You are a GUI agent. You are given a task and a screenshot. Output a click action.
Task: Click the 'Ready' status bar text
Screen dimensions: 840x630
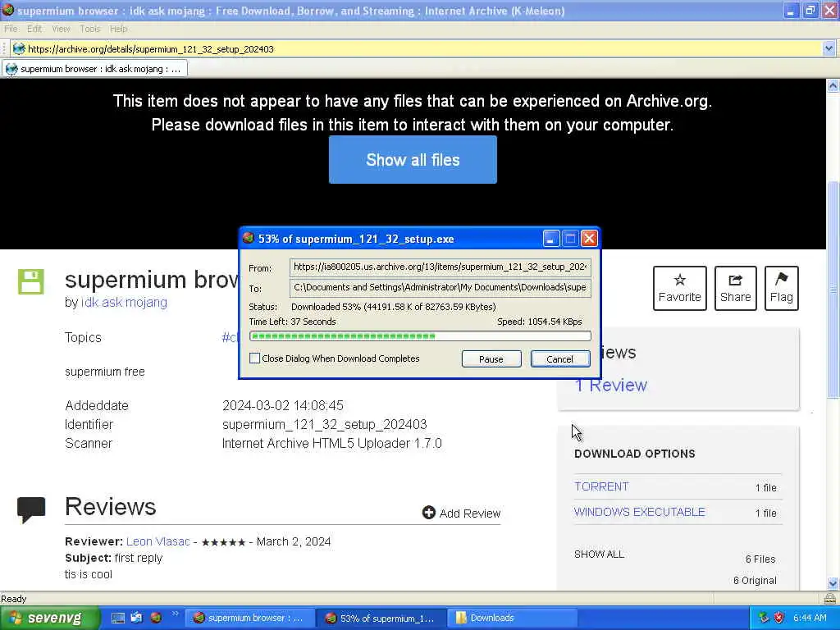[13, 598]
